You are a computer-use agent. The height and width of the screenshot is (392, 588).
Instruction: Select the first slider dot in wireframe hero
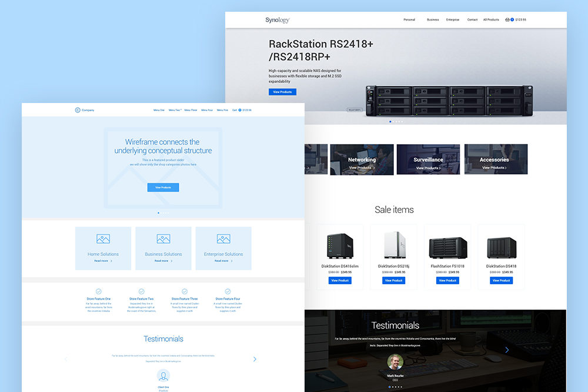click(x=158, y=213)
